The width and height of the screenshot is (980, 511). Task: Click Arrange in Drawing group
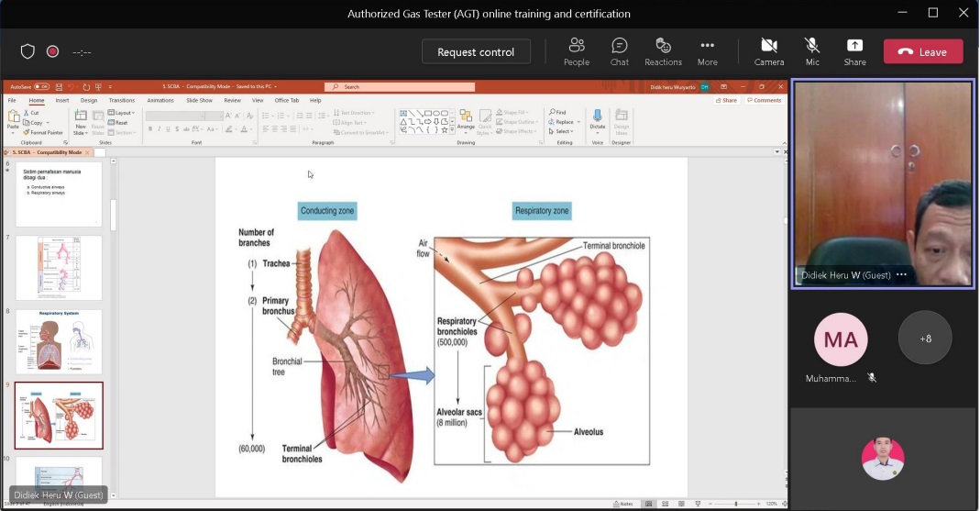click(x=466, y=120)
